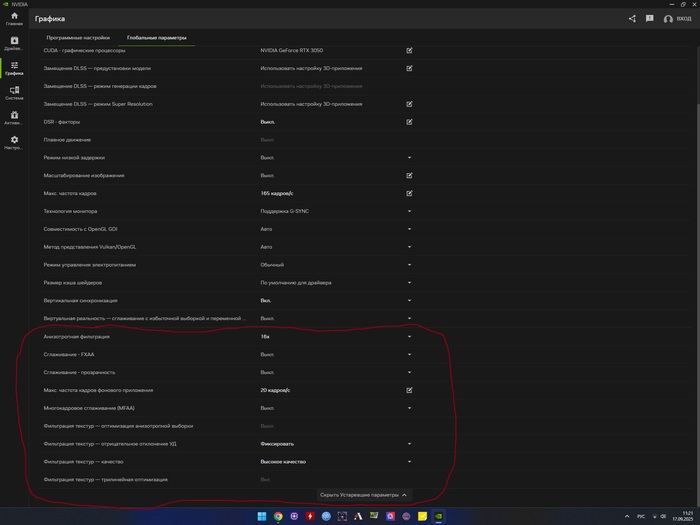
Task: Open Виртуальная реальность сглаживание dropdown
Action: click(409, 318)
